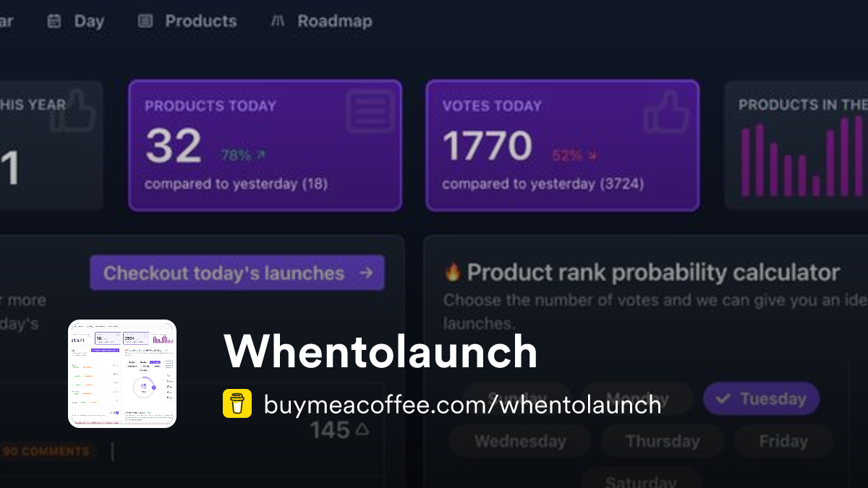Select the Saturday option at the bottom
Screen dimensions: 868x488
[641, 481]
